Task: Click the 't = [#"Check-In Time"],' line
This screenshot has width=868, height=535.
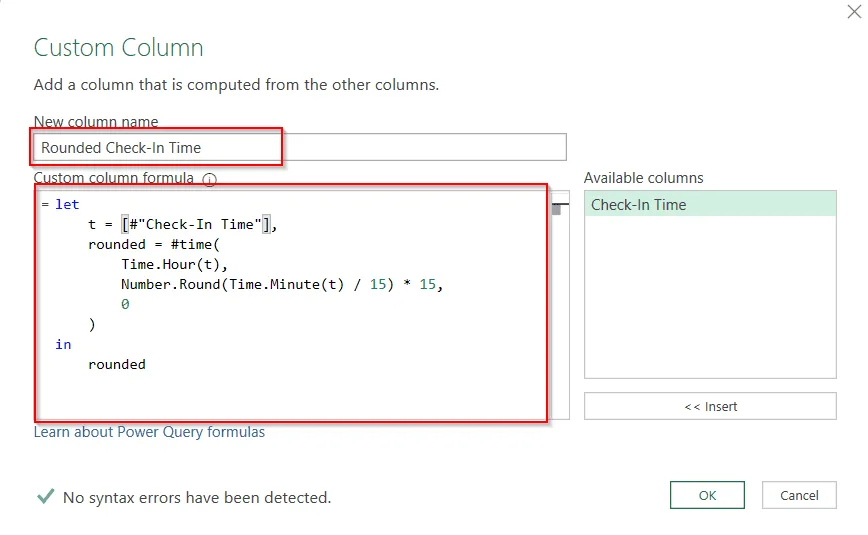Action: coord(183,224)
